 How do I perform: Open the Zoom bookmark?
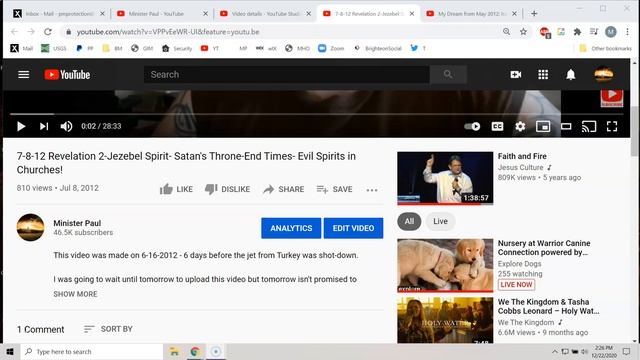coord(331,48)
